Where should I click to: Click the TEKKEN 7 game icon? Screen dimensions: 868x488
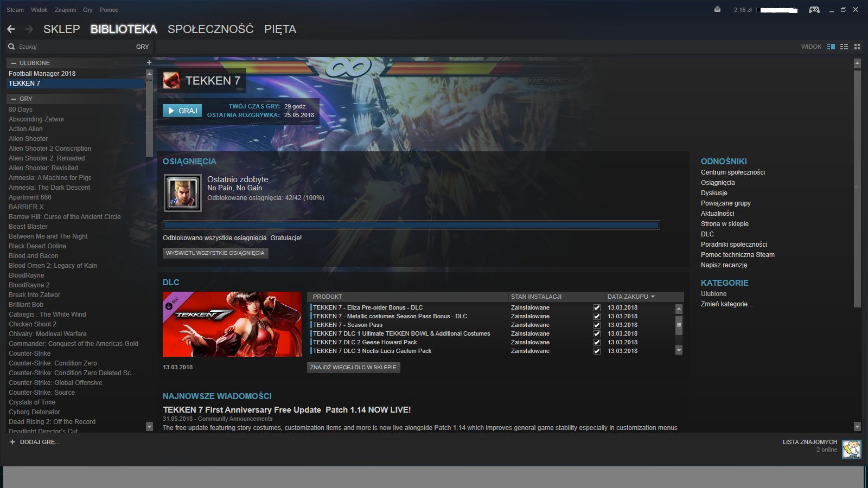171,81
